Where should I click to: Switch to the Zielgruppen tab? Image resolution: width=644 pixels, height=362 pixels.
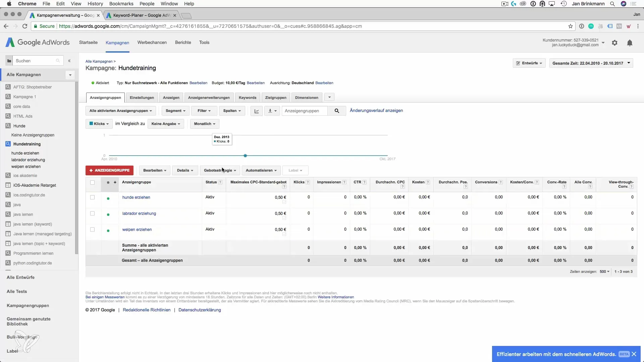(x=276, y=98)
